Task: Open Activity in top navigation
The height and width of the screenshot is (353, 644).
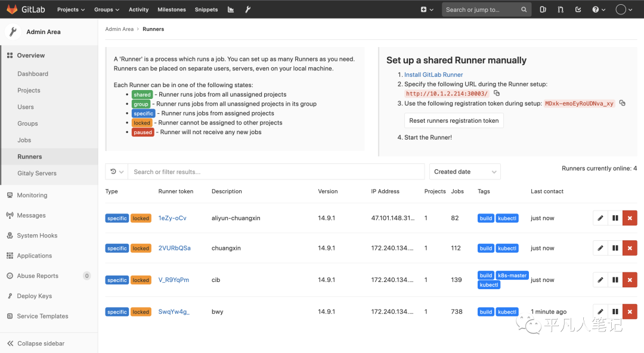Action: coord(139,10)
